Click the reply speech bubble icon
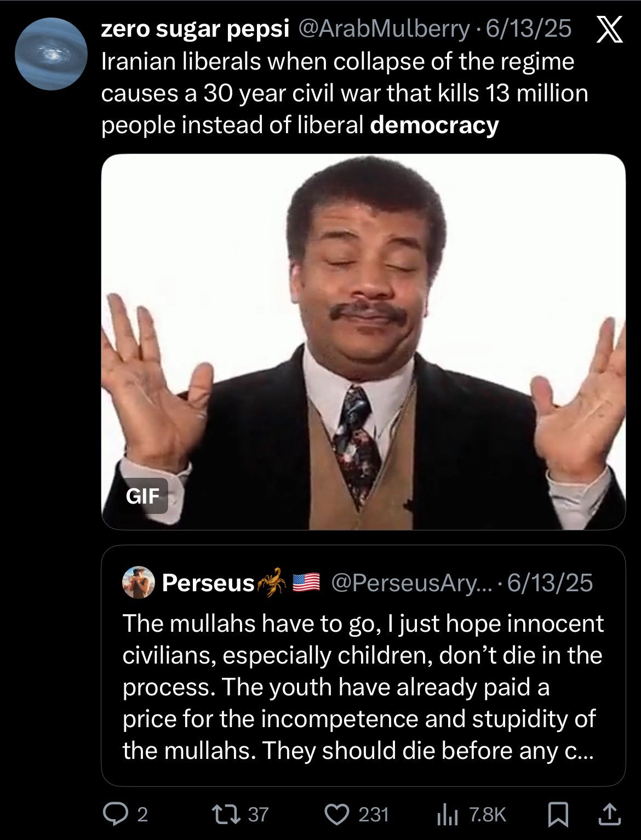The width and height of the screenshot is (641, 840). [115, 814]
